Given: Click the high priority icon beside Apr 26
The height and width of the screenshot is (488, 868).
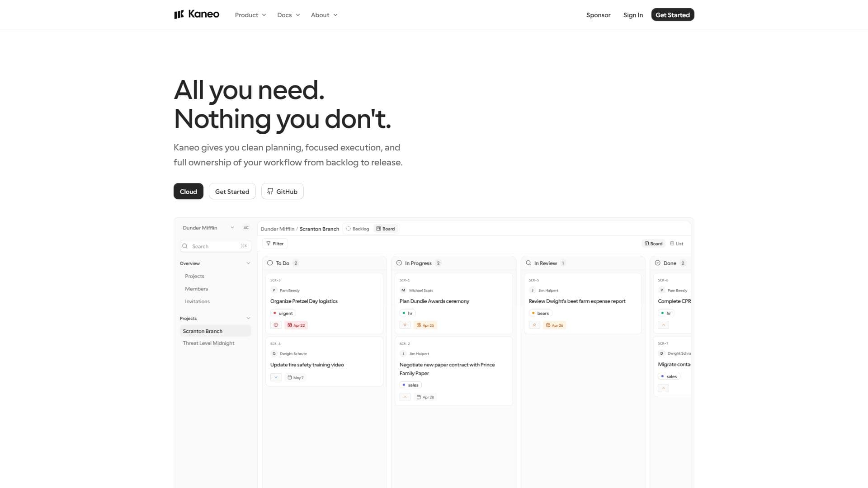Looking at the screenshot, I should click(534, 325).
